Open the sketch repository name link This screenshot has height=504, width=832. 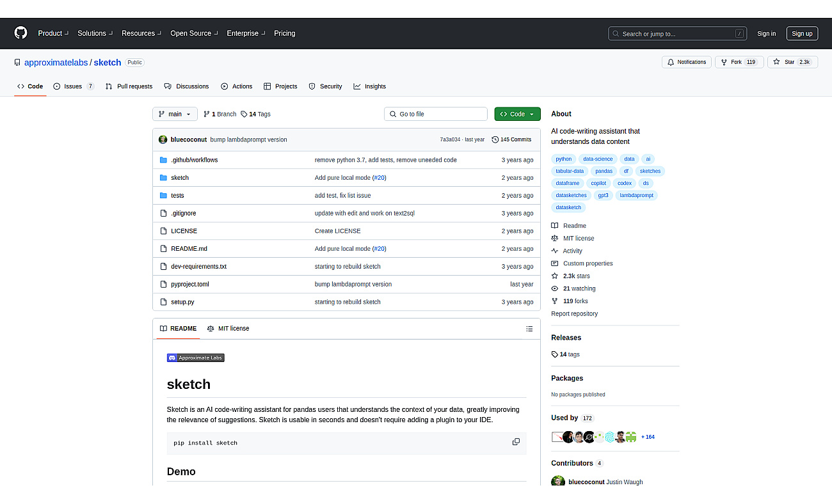click(x=108, y=63)
